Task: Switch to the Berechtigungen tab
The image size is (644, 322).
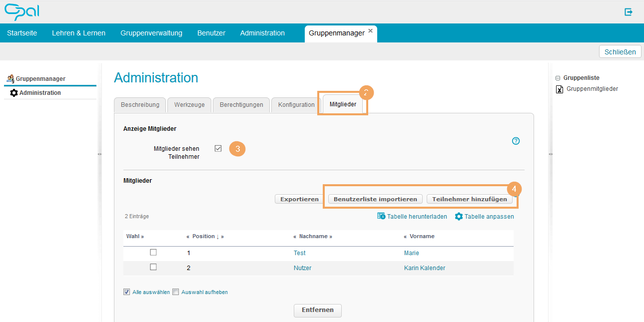Action: (x=241, y=105)
